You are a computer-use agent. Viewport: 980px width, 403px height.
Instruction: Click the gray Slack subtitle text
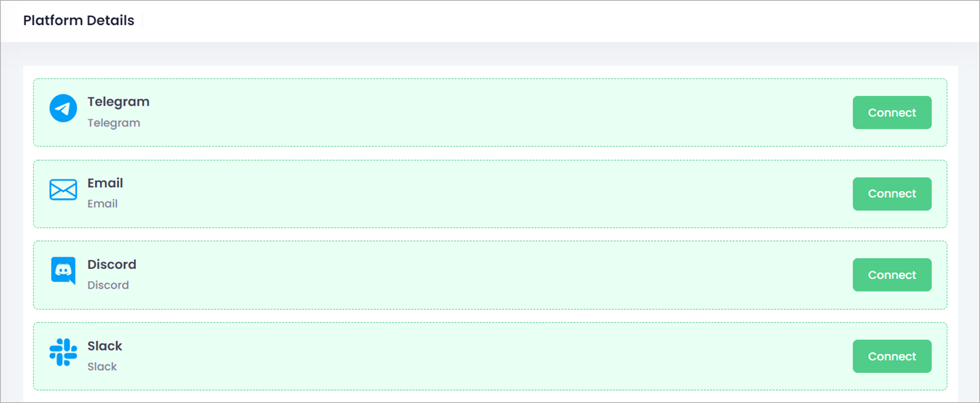tap(102, 366)
